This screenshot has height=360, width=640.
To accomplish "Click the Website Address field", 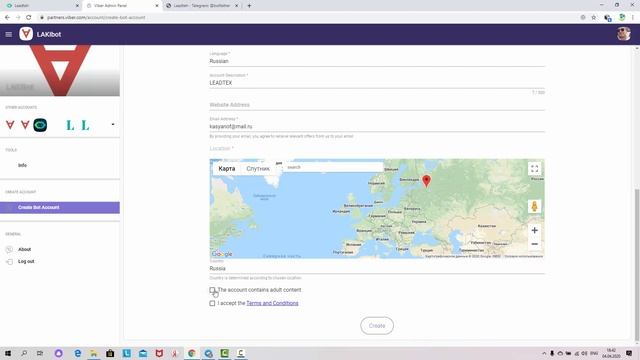I will point(377,105).
